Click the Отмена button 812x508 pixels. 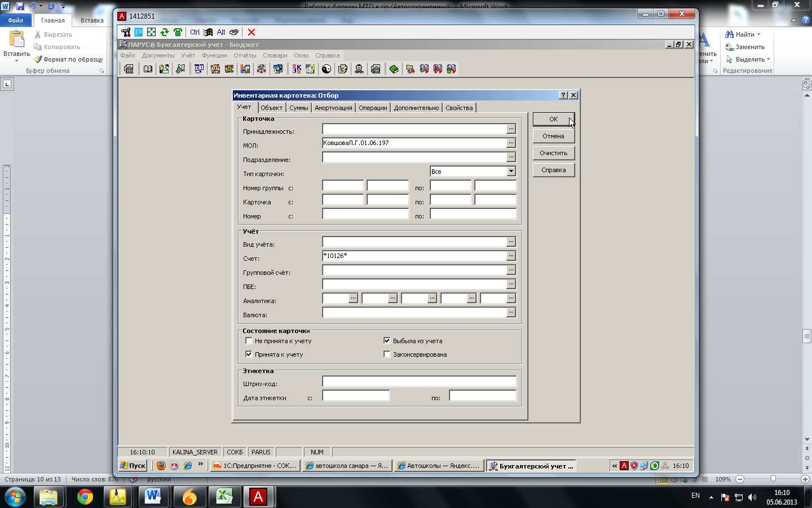tap(554, 136)
